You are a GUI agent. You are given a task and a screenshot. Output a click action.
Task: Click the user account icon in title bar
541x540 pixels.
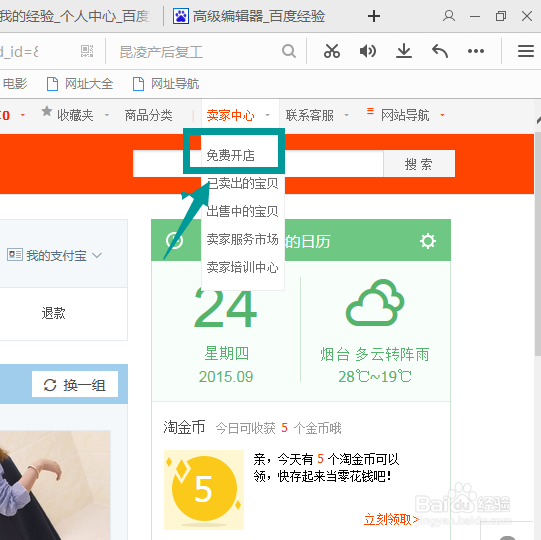(449, 16)
